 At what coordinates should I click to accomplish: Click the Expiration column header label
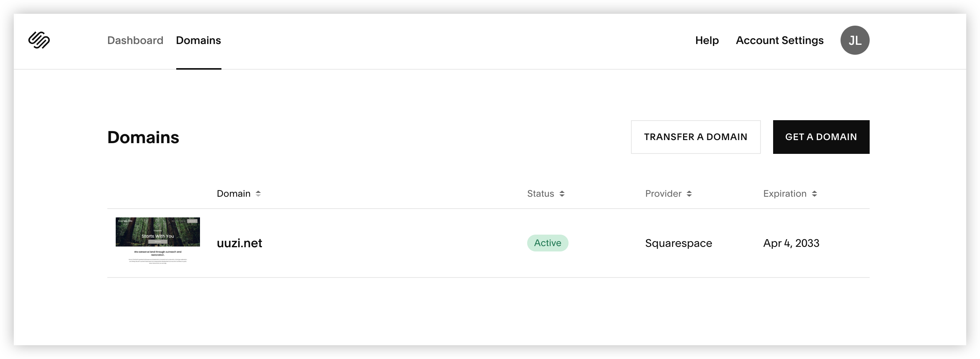785,194
